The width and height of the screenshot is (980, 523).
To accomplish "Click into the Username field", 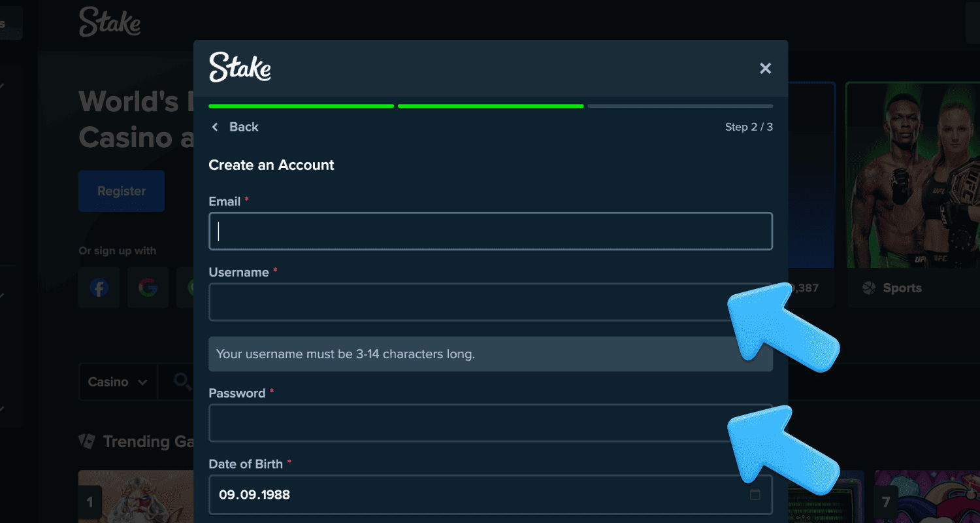I will tap(467, 302).
